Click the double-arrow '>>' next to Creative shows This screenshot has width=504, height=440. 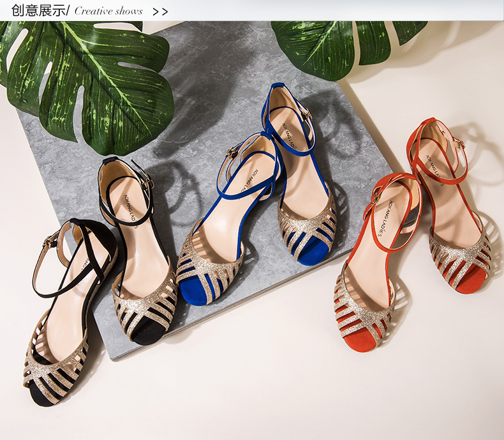point(160,12)
